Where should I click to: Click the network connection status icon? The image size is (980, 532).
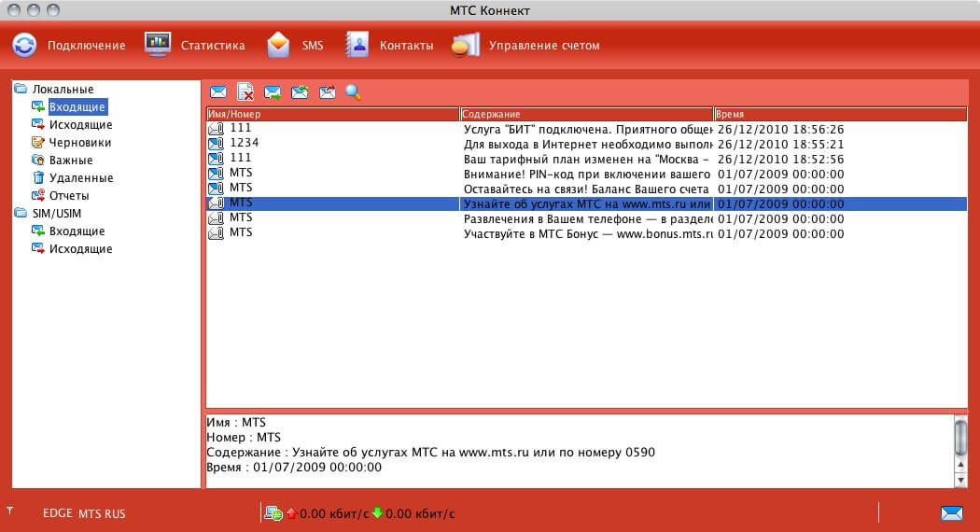(x=273, y=514)
